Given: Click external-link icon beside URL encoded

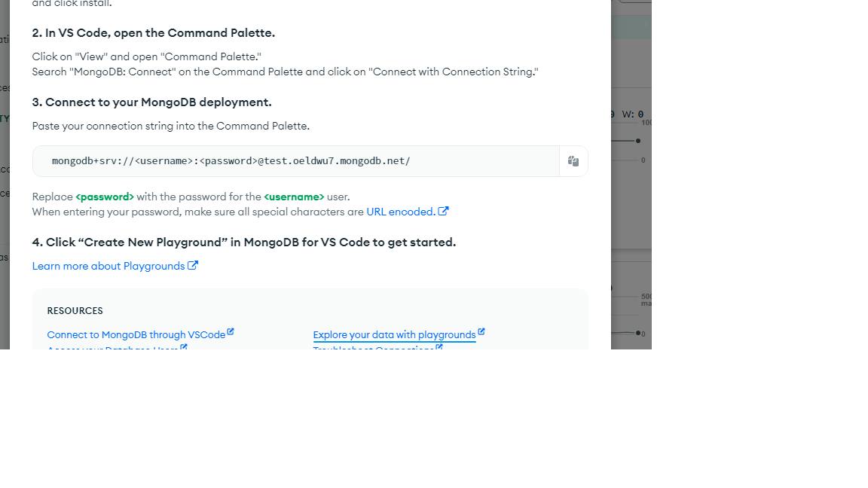Looking at the screenshot, I should coord(443,212).
